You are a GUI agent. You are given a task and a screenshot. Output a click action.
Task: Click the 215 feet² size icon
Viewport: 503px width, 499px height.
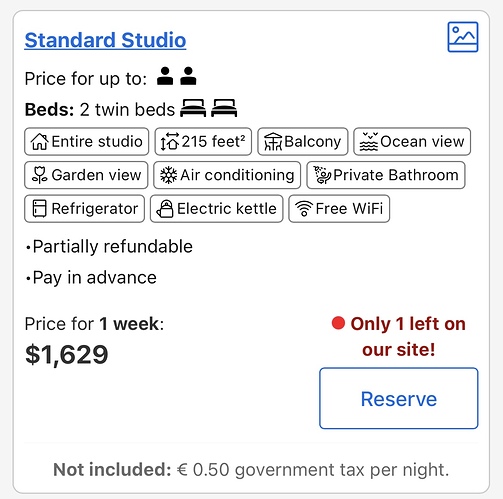tap(169, 142)
